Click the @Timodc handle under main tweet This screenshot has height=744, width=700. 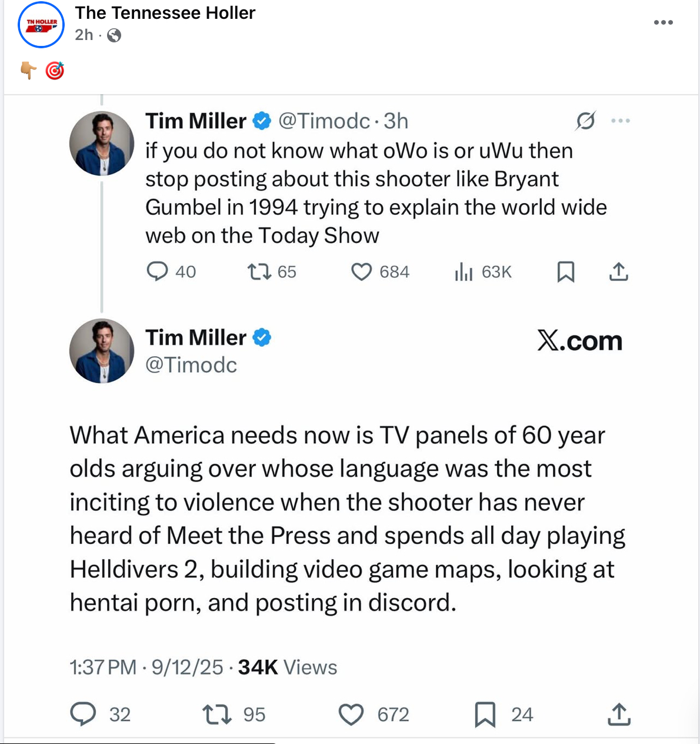pos(191,365)
